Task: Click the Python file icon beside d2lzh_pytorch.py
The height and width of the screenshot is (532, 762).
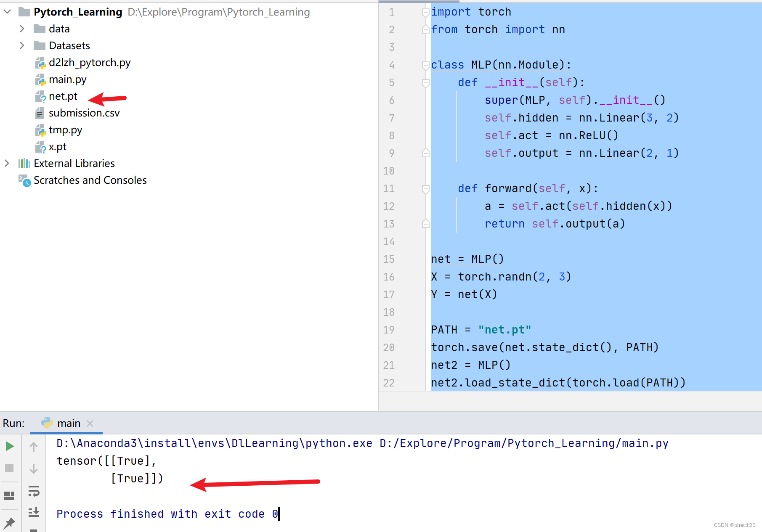Action: (40, 63)
